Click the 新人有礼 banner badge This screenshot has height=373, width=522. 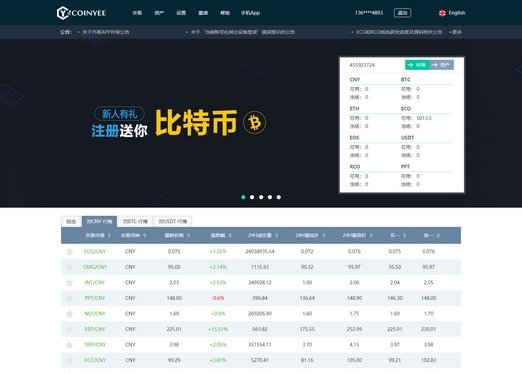119,114
